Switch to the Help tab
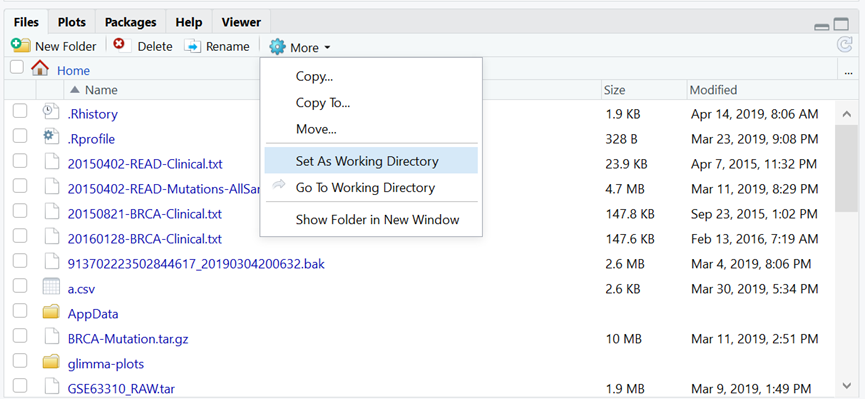865x399 pixels. pyautogui.click(x=189, y=23)
